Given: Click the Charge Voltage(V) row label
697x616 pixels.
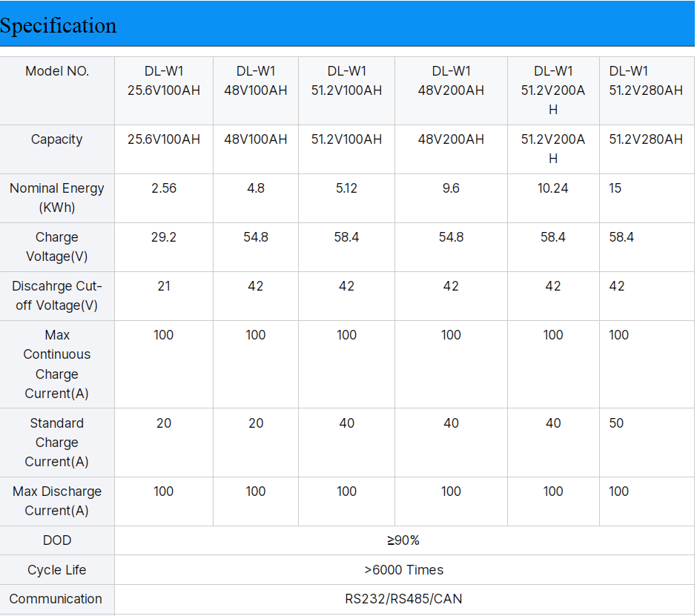Looking at the screenshot, I should 57,247.
